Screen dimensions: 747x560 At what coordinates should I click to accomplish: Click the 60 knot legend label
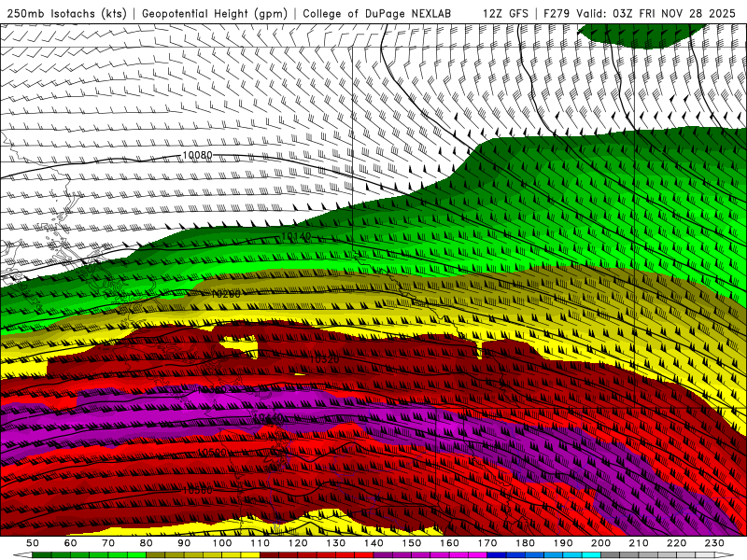point(71,543)
